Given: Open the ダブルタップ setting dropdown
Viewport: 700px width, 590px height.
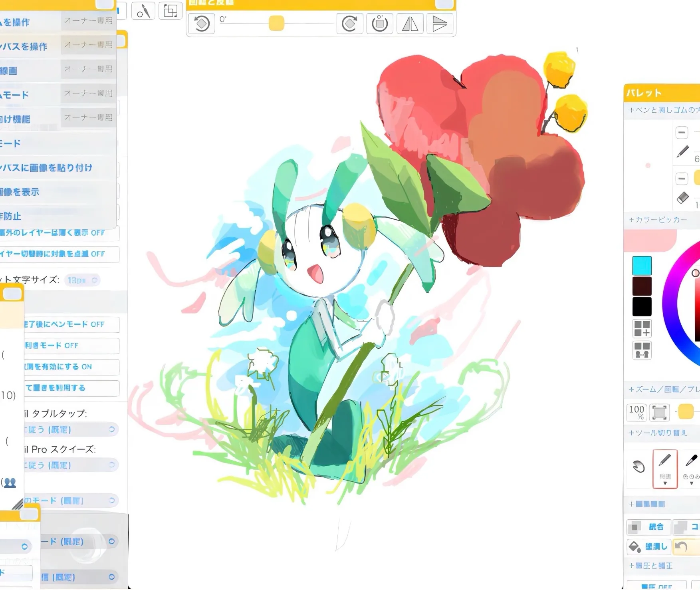Looking at the screenshot, I should pyautogui.click(x=71, y=429).
